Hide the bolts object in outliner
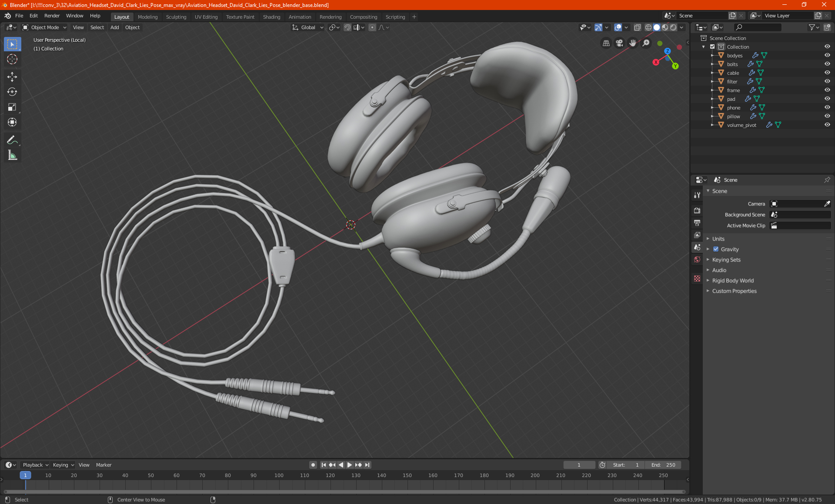Image resolution: width=835 pixels, height=504 pixels. click(827, 64)
